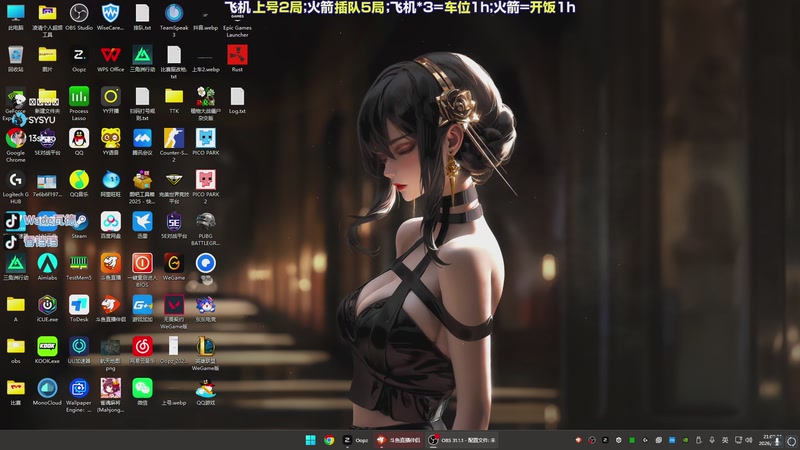Open the Process Lasso desktop shortcut
This screenshot has width=800, height=450.
(79, 103)
